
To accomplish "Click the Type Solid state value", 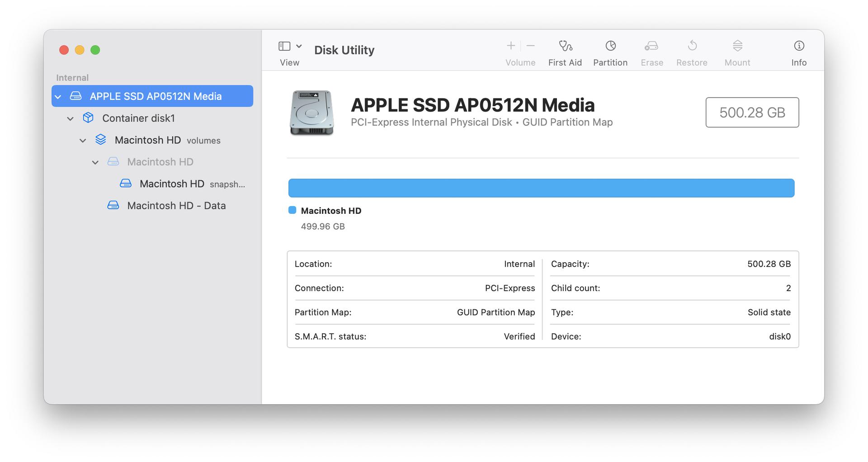I will [769, 312].
